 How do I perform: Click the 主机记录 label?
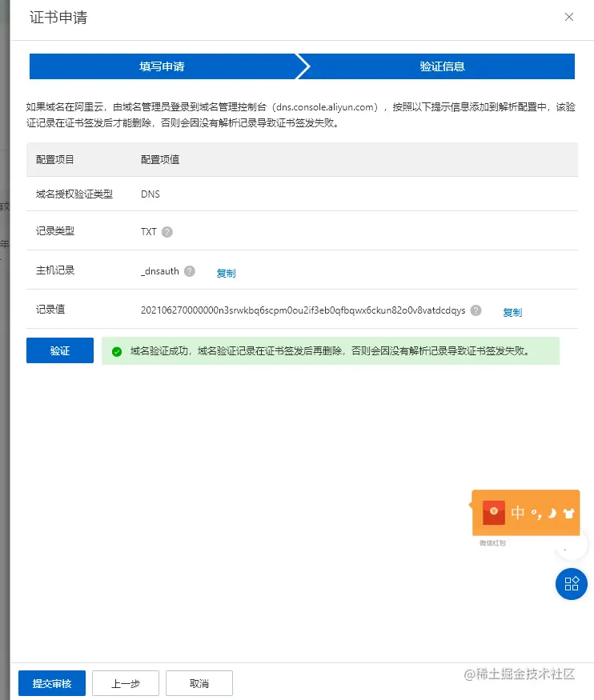click(x=55, y=270)
